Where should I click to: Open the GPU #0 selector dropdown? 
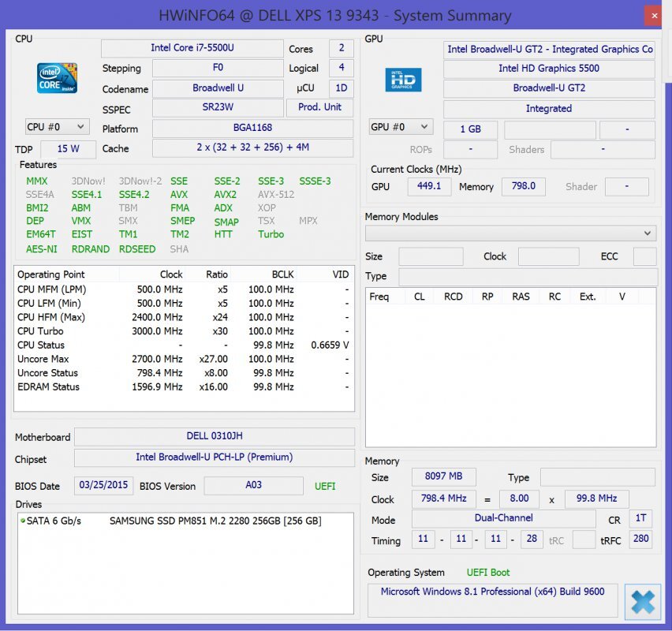point(401,127)
